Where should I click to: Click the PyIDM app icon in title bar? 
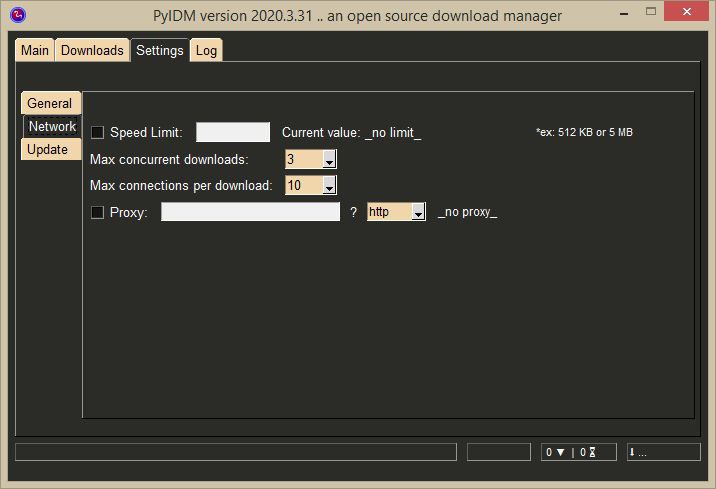pos(17,15)
